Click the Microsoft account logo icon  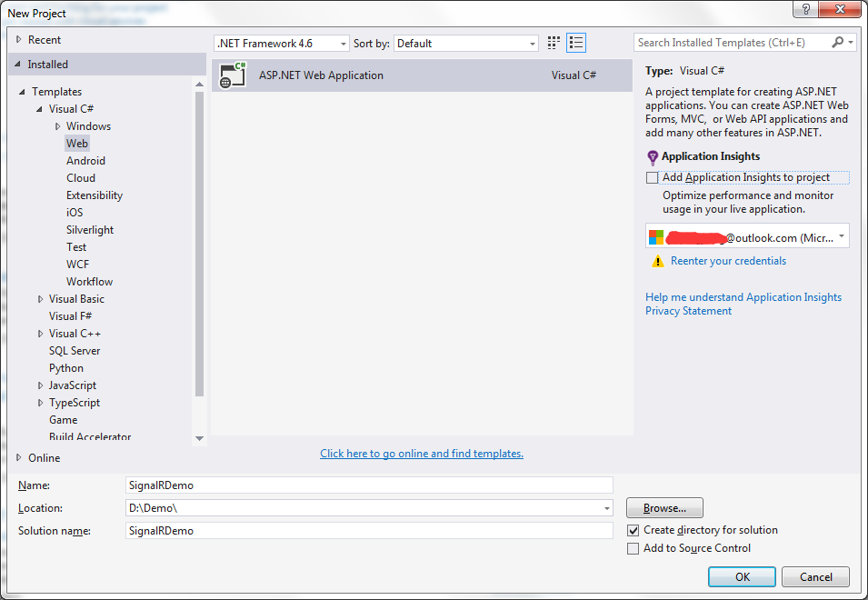[x=656, y=237]
